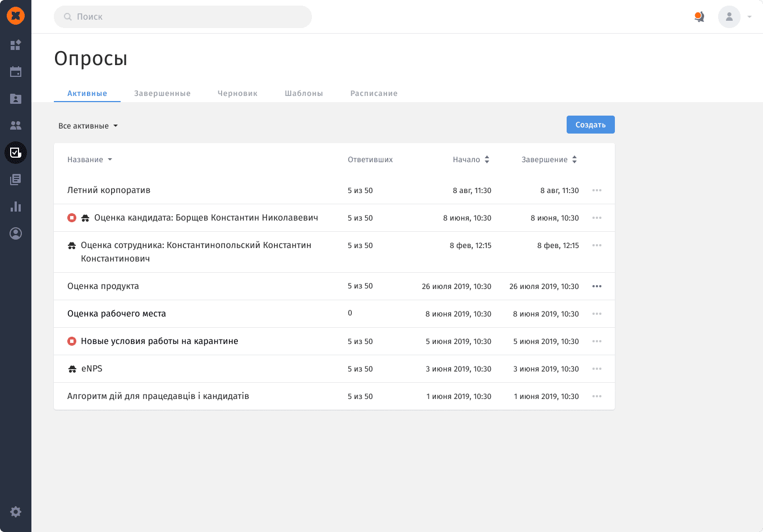
Task: Switch to the 'Шаблоны' tab
Action: [x=304, y=93]
